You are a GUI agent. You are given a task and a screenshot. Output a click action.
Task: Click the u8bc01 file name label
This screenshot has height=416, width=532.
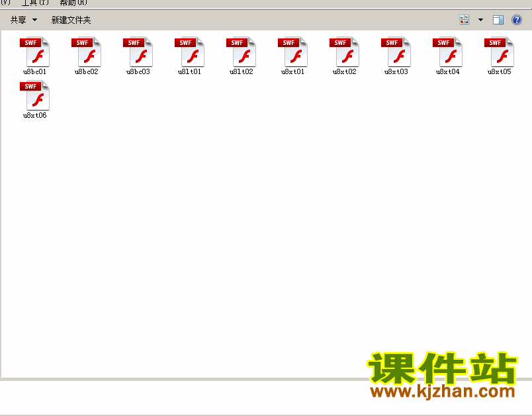click(34, 71)
